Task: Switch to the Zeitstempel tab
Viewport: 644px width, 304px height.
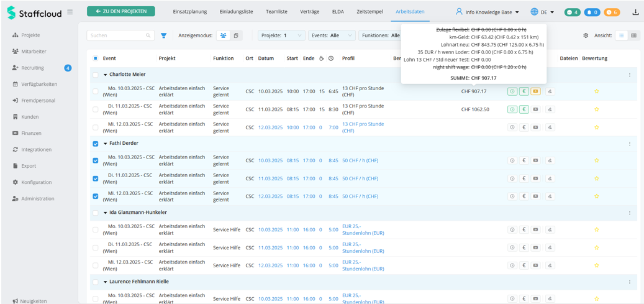Action: (370, 12)
